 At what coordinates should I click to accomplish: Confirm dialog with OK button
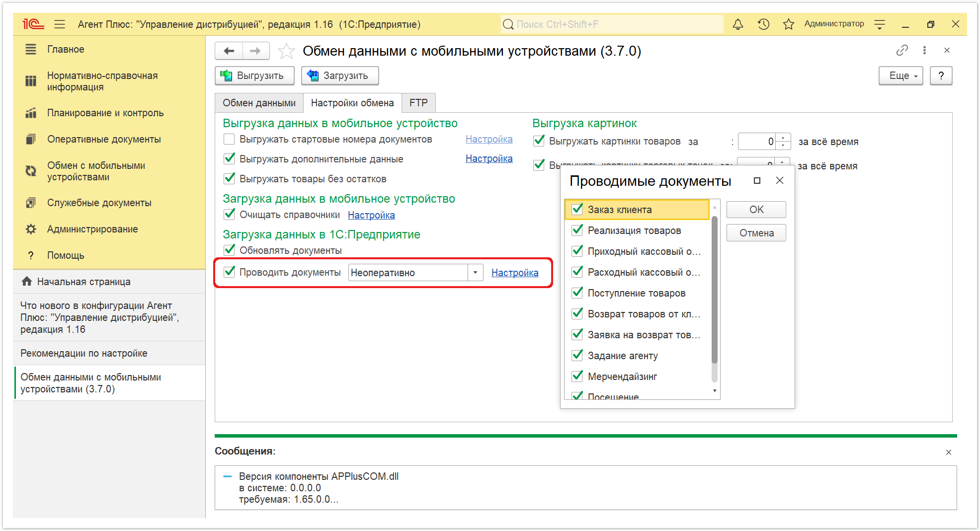pos(756,209)
